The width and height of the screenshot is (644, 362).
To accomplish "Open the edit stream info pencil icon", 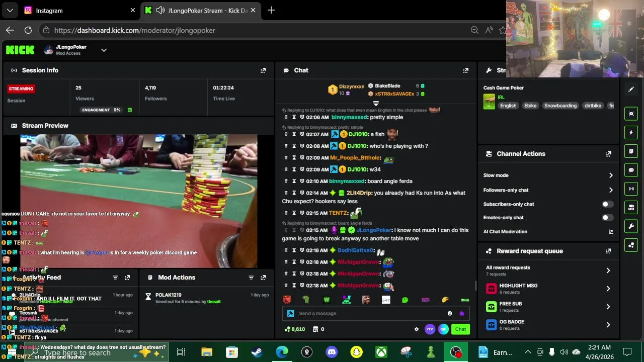I will coord(631,89).
